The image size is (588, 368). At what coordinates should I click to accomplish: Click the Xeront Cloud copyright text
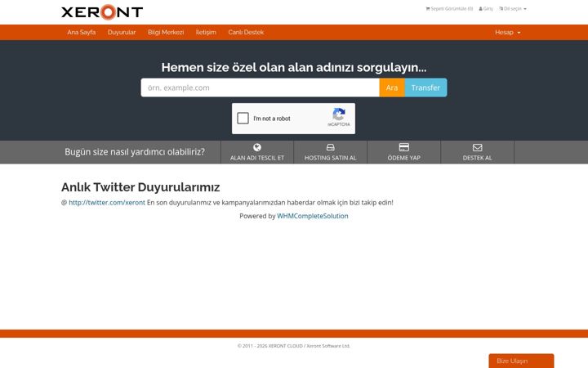click(x=294, y=346)
